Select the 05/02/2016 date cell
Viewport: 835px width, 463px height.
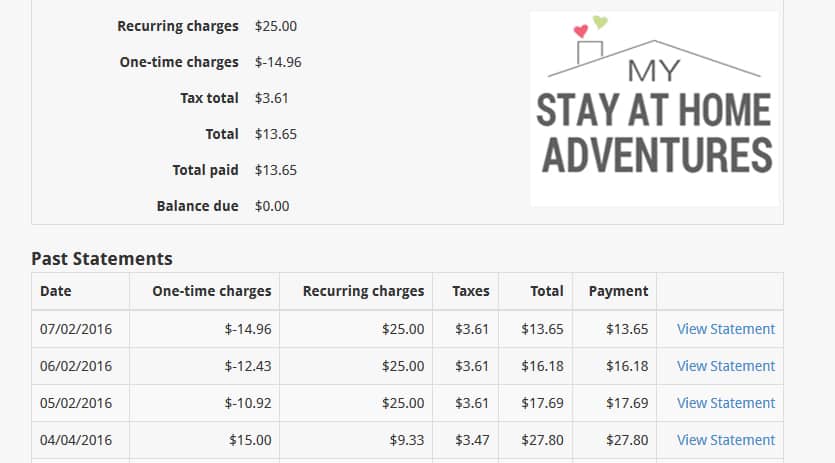(76, 403)
